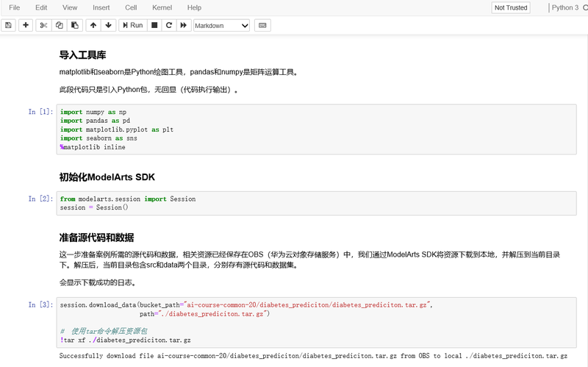588x367 pixels.
Task: Insert a cell below with plus icon
Action: (x=26, y=25)
